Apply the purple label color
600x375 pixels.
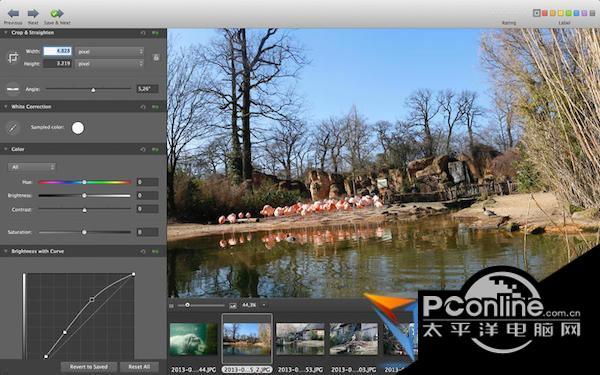pyautogui.click(x=585, y=13)
